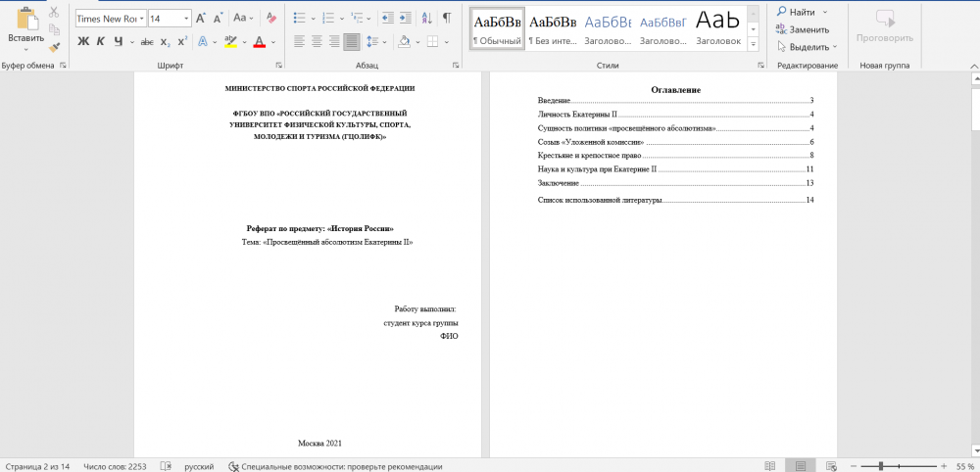
Task: Center-align the paragraph text
Action: (317, 41)
